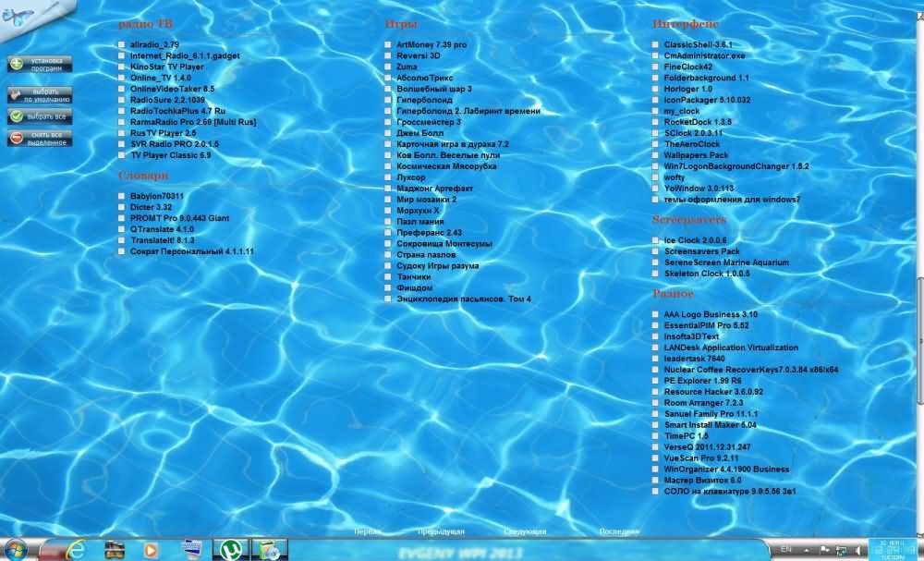
Task: Open Windows Media Player from the taskbar
Action: 150,550
